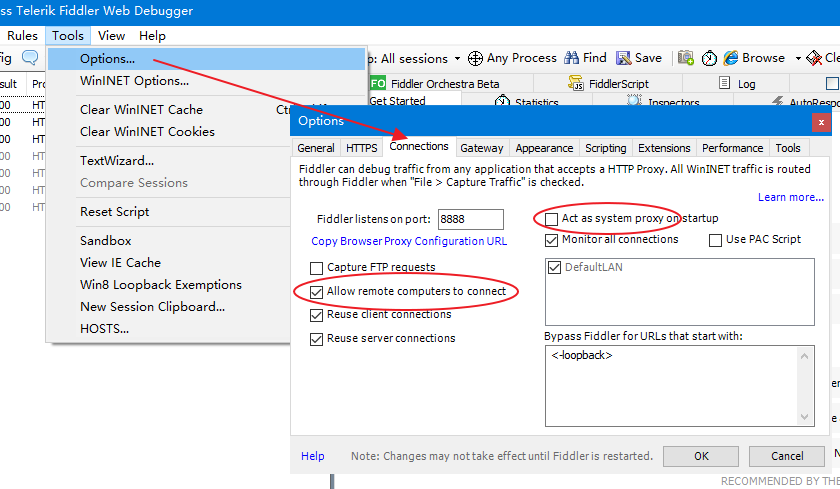The width and height of the screenshot is (840, 489).
Task: Click the Browse Internet Explorer icon
Action: 731,58
